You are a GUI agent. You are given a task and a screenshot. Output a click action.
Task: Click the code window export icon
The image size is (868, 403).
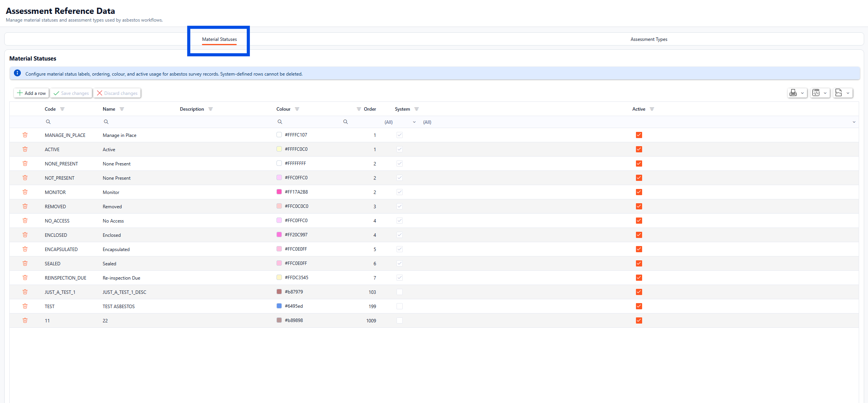coord(816,93)
